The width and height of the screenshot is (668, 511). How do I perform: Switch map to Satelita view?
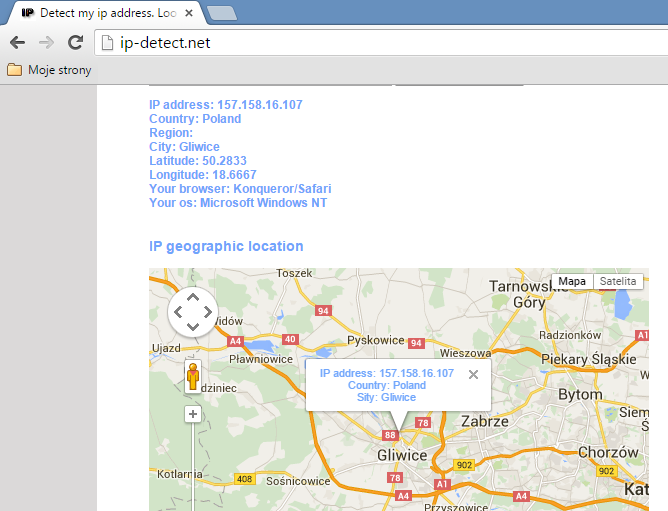pyautogui.click(x=618, y=281)
